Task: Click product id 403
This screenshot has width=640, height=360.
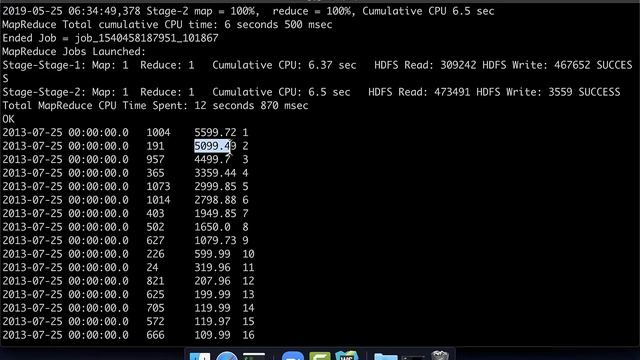Action: 155,213
